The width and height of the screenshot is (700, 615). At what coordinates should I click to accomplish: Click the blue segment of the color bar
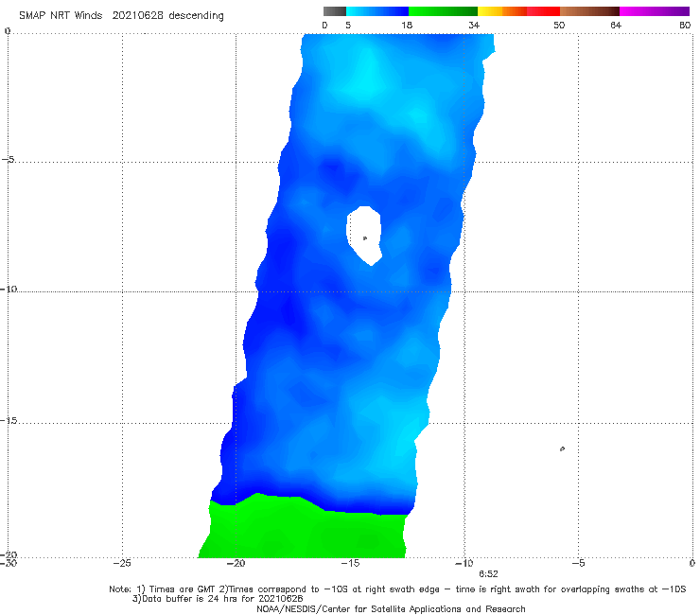point(377,11)
